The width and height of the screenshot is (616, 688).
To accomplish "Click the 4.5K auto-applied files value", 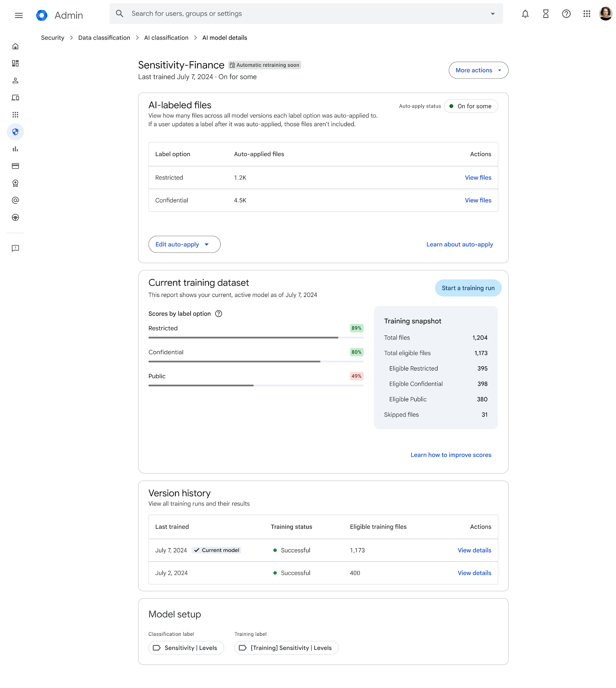I will click(240, 200).
